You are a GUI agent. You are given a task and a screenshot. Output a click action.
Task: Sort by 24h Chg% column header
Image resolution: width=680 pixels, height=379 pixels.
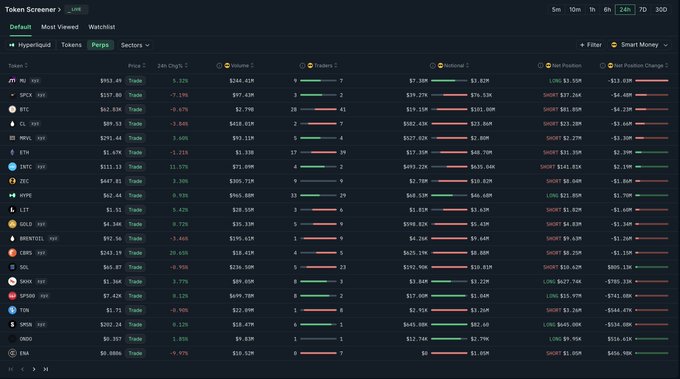(x=172, y=65)
